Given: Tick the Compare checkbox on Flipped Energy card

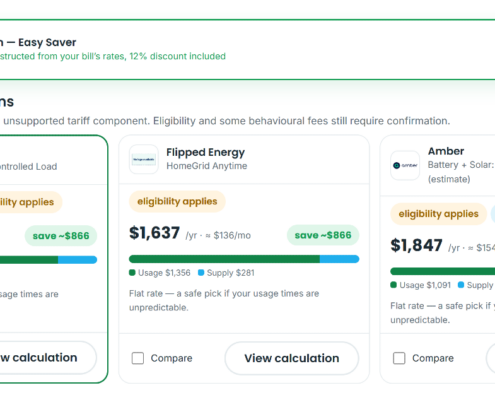Looking at the screenshot, I should pyautogui.click(x=138, y=358).
